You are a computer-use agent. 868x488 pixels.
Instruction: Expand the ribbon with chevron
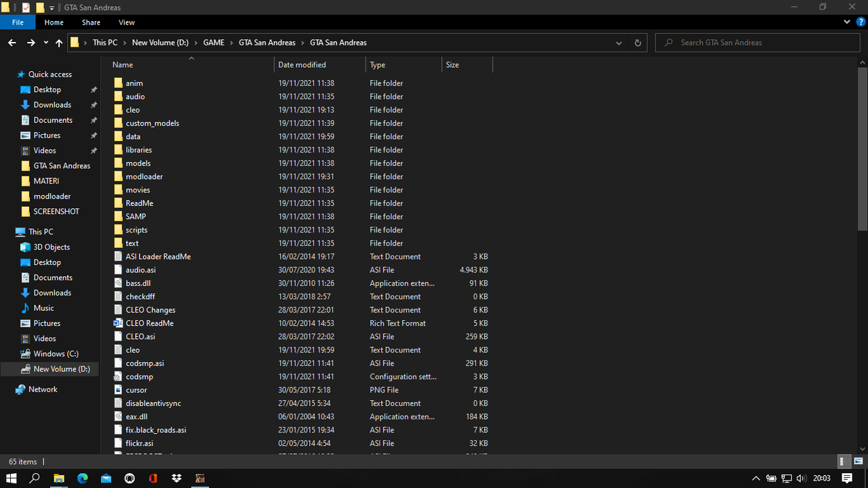pos(847,22)
